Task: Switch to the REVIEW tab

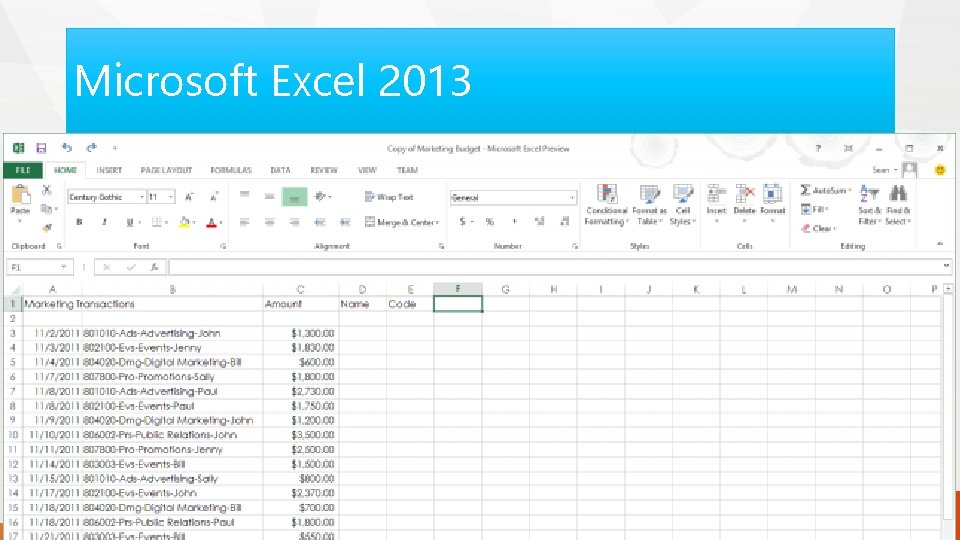Action: [x=324, y=170]
